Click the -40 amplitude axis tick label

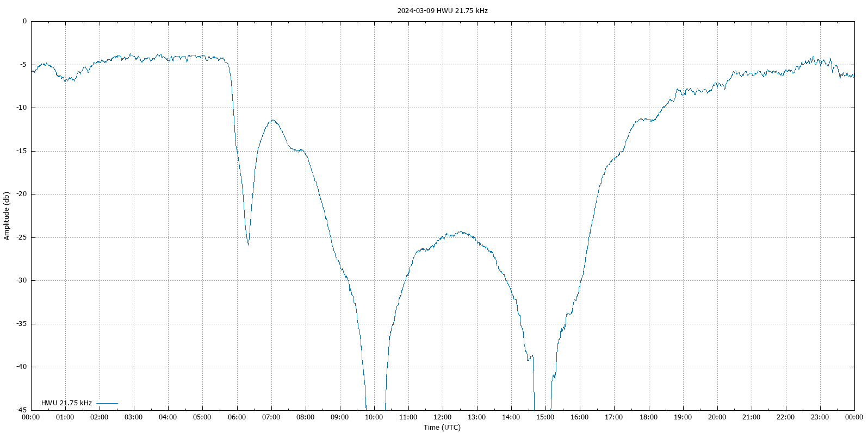pos(21,367)
